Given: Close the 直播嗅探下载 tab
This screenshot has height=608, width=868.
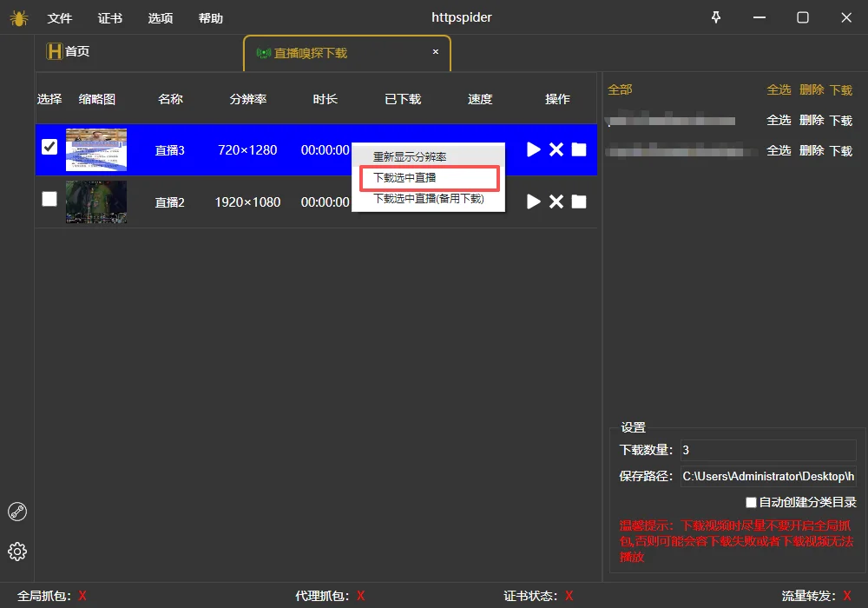Looking at the screenshot, I should [x=436, y=51].
